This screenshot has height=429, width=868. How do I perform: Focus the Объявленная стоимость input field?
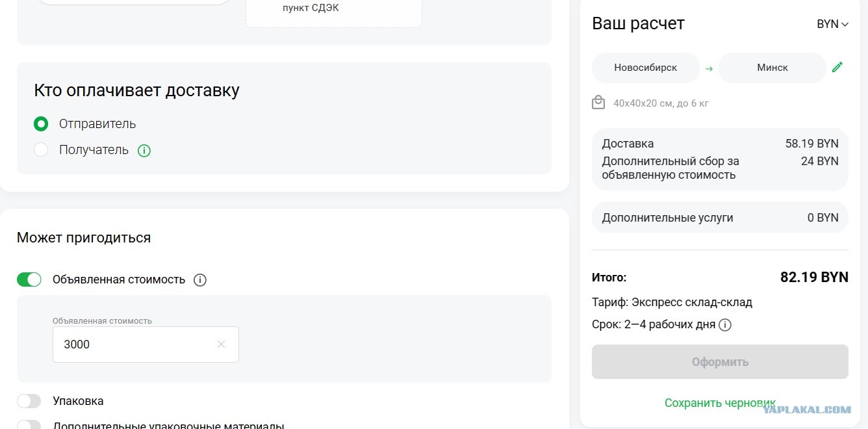[136, 344]
